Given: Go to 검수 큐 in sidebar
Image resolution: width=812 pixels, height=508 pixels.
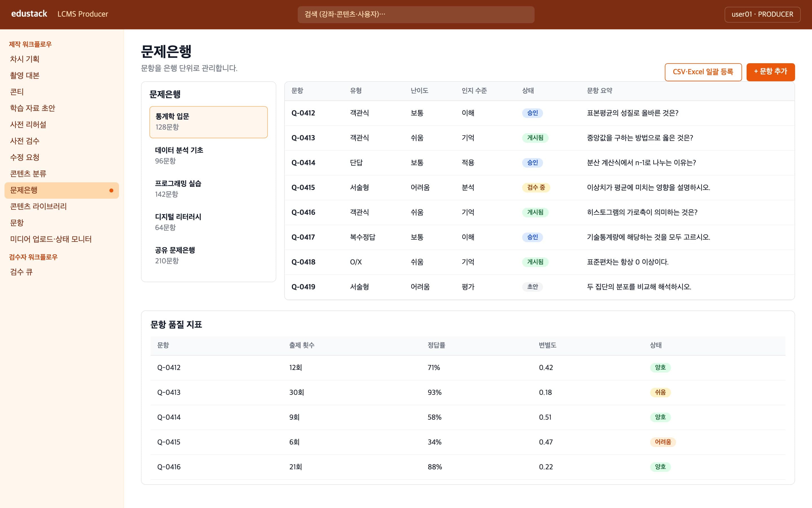Looking at the screenshot, I should tap(62, 272).
